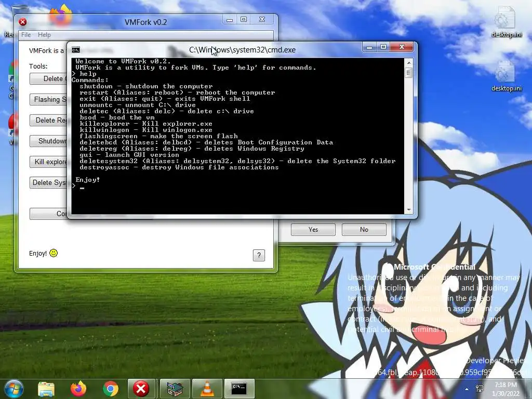The height and width of the screenshot is (399, 532).
Task: Click the 'Enjoy!' text in the cmd window
Action: (87, 180)
